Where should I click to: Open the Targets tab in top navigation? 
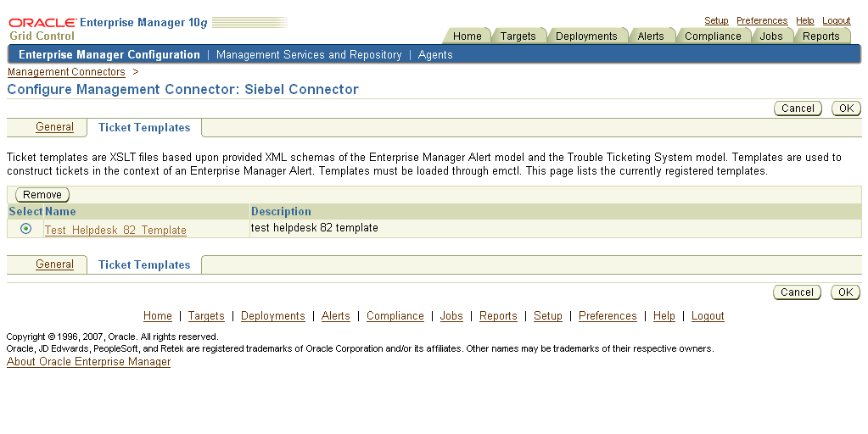518,36
